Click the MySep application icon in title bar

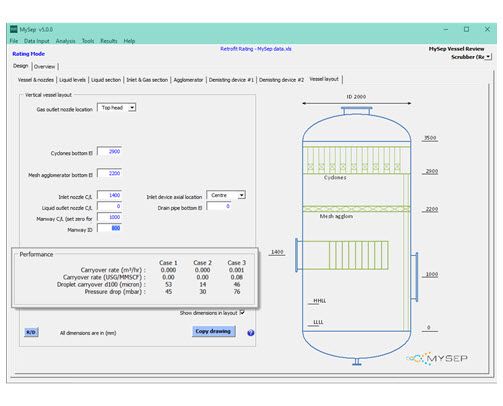(13, 29)
